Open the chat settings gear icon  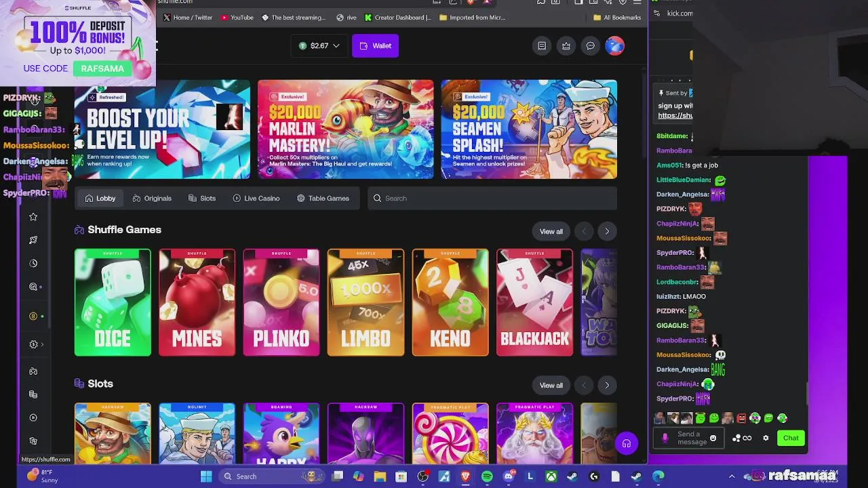click(x=766, y=438)
